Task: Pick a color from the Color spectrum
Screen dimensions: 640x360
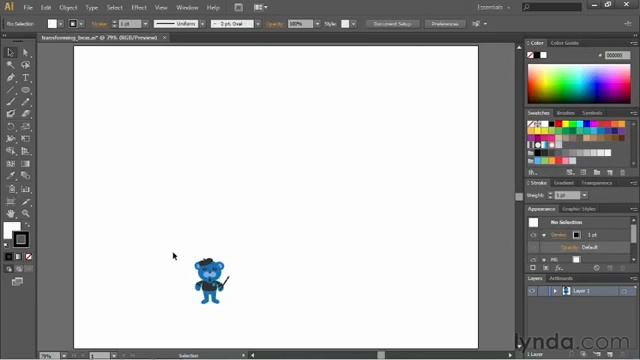Action: [579, 84]
